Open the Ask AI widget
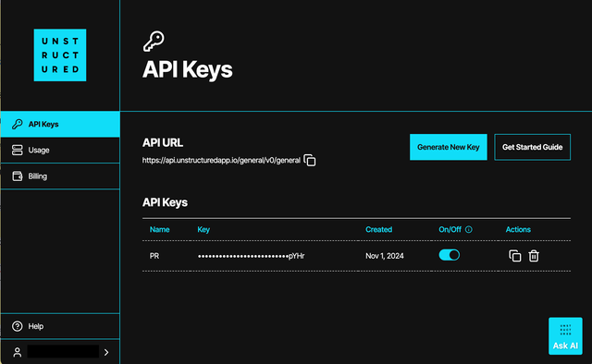Image resolution: width=592 pixels, height=364 pixels. coord(565,336)
